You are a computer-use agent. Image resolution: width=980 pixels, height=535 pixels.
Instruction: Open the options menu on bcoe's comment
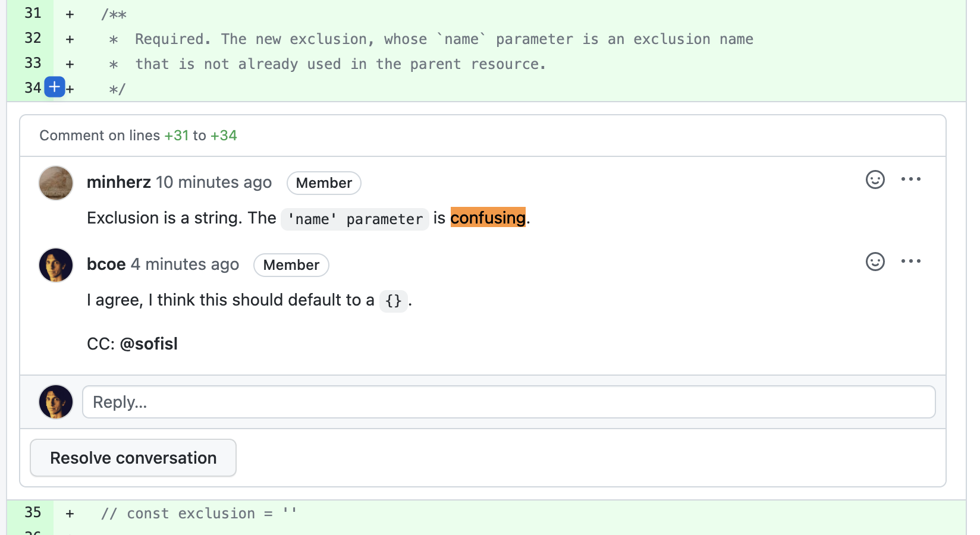(912, 261)
